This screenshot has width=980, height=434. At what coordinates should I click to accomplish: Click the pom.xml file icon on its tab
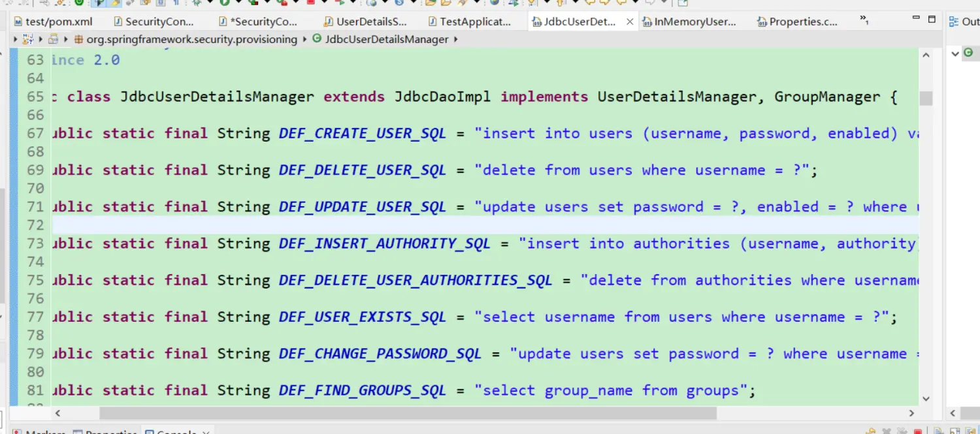[x=18, y=22]
